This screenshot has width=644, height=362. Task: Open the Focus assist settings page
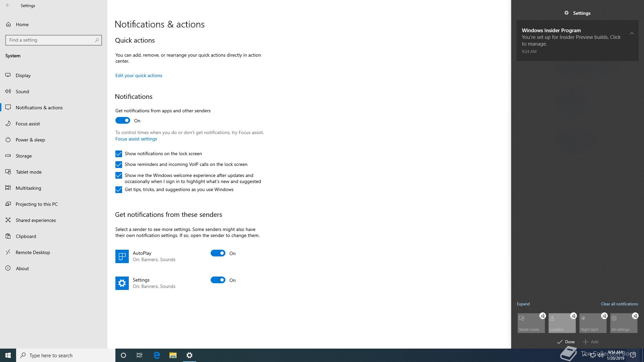click(54, 124)
